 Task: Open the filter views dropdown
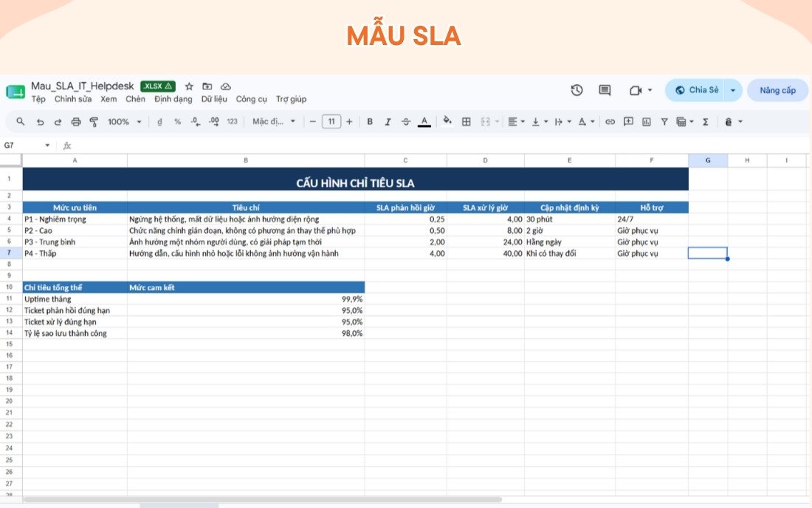pyautogui.click(x=684, y=122)
